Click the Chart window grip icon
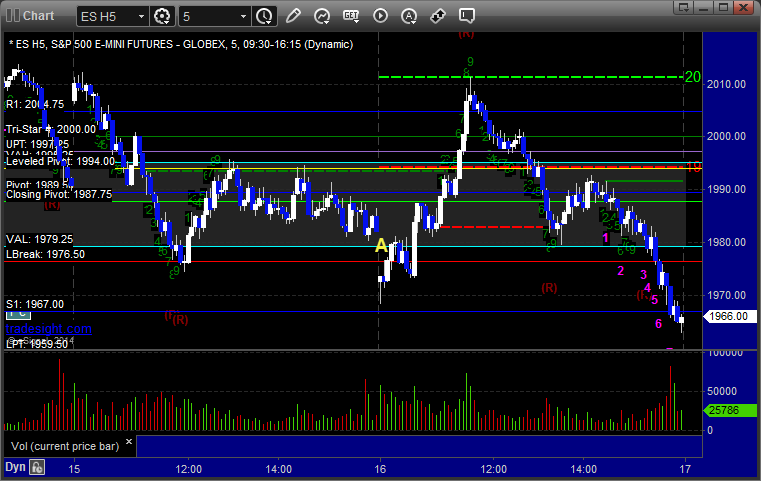The width and height of the screenshot is (761, 481). point(13,16)
